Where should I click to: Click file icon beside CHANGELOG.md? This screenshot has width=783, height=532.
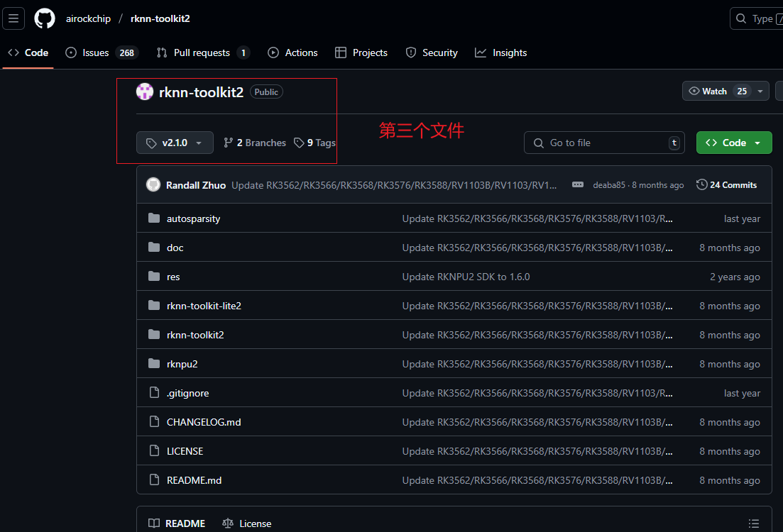154,422
